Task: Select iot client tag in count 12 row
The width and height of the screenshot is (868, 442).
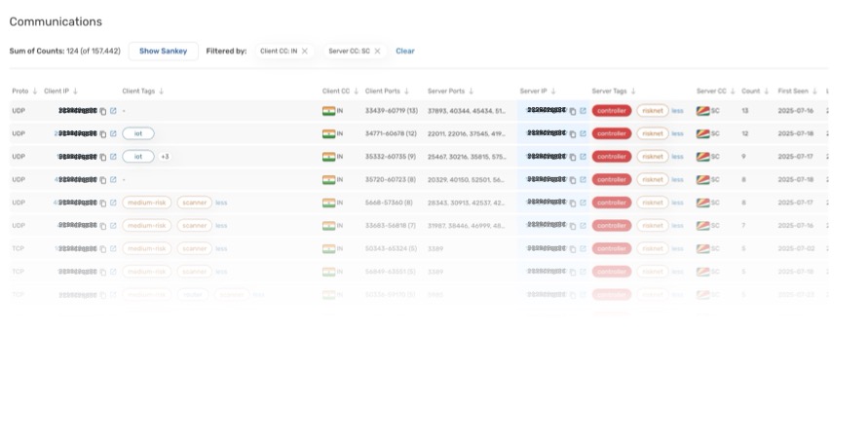Action: [x=138, y=134]
